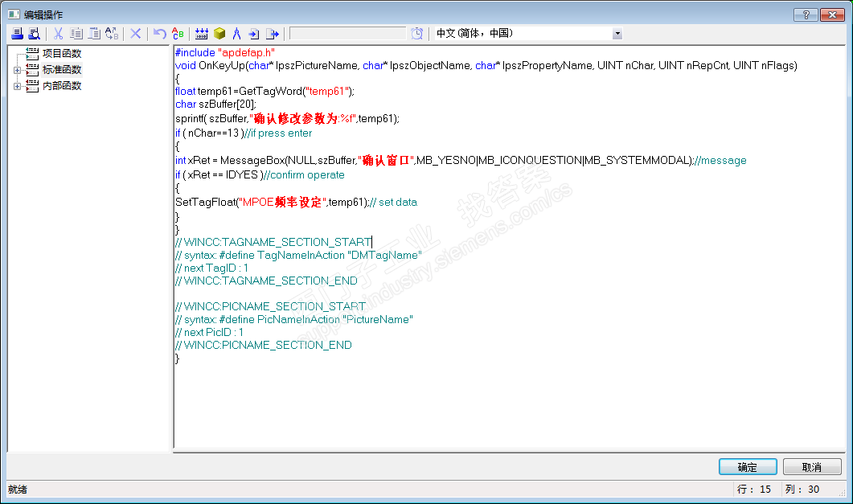Click the next TagID : 1 comment

point(211,268)
